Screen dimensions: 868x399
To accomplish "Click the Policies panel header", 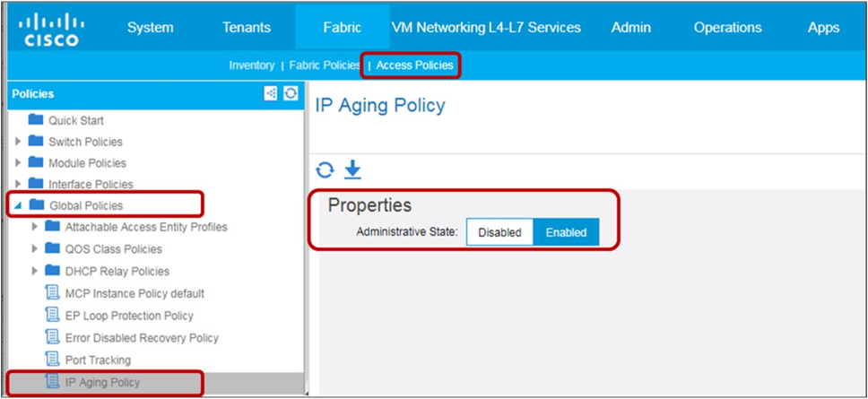I will tap(154, 93).
